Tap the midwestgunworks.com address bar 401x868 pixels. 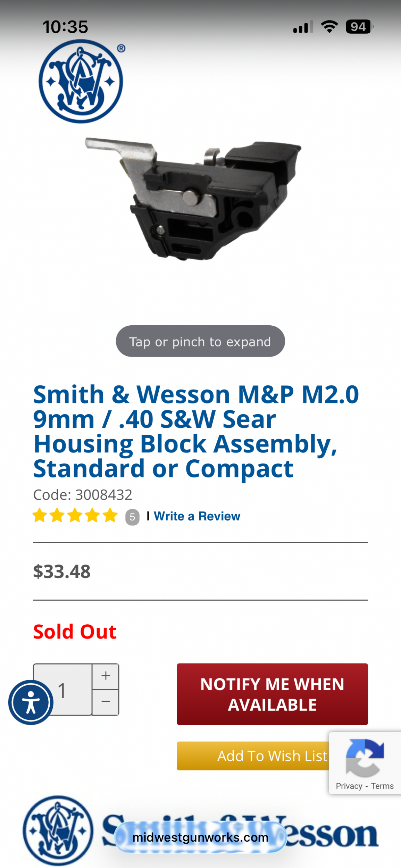200,837
